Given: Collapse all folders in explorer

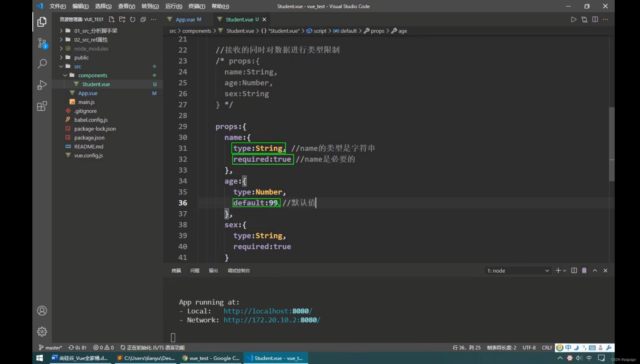Looking at the screenshot, I should click(143, 19).
